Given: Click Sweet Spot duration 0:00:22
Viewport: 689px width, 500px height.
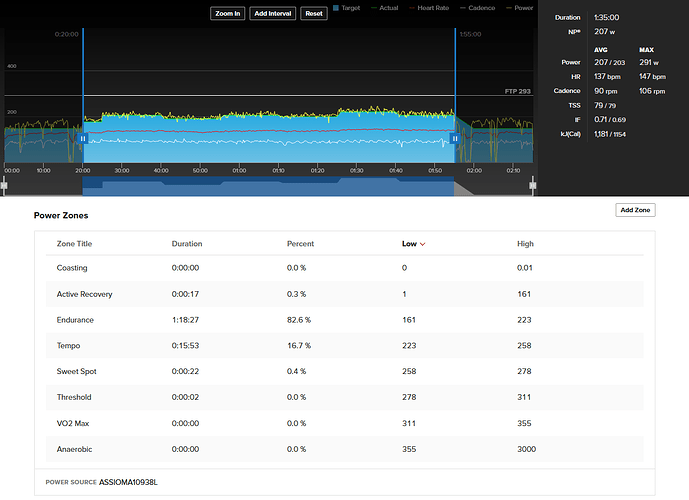Looking at the screenshot, I should 185,371.
